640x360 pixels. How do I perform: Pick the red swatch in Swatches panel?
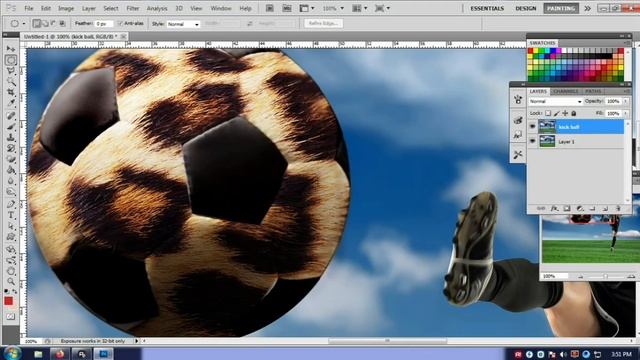531,51
